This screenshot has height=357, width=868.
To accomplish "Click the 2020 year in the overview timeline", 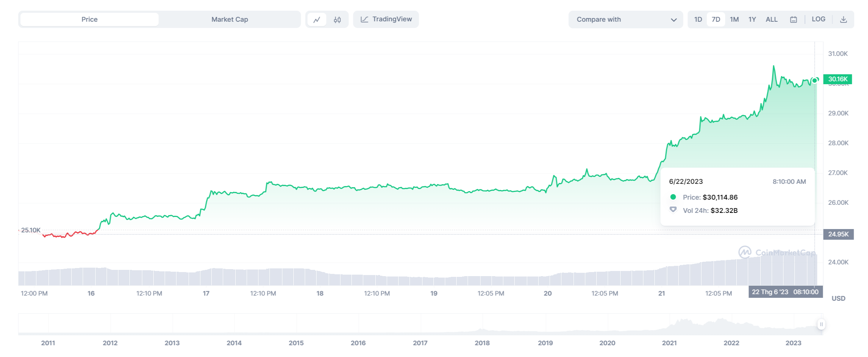I will (607, 343).
